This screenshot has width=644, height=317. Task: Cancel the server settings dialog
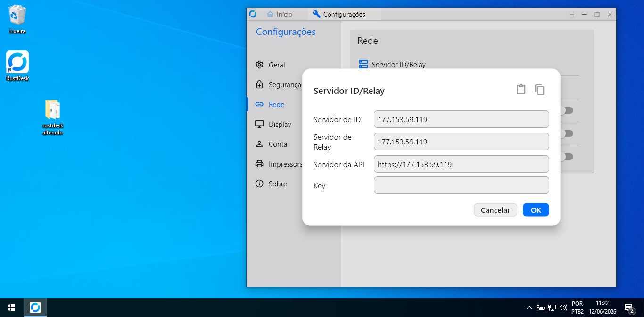[495, 210]
